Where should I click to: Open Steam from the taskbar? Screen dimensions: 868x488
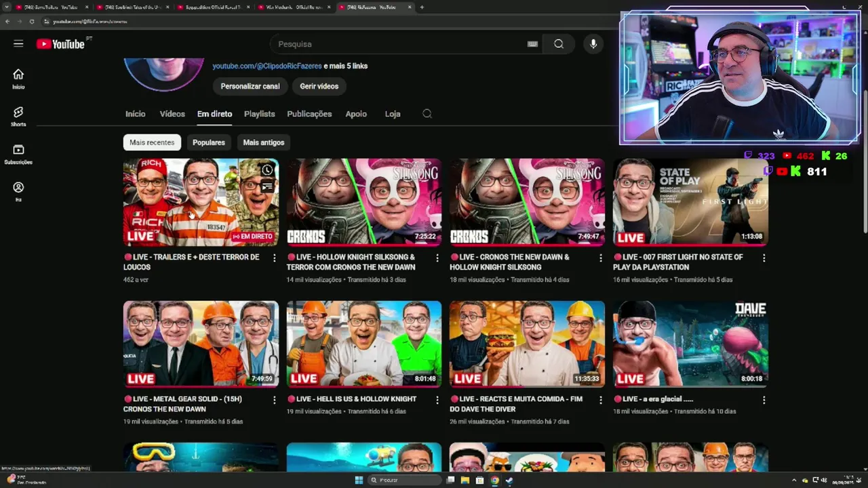point(509,480)
